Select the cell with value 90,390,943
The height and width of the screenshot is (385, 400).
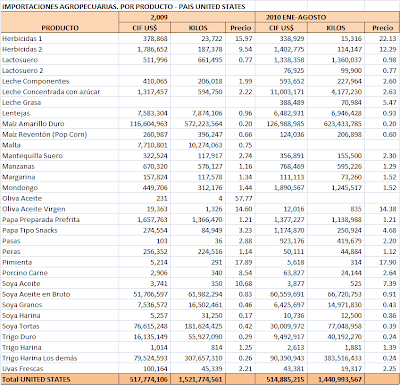281,358
